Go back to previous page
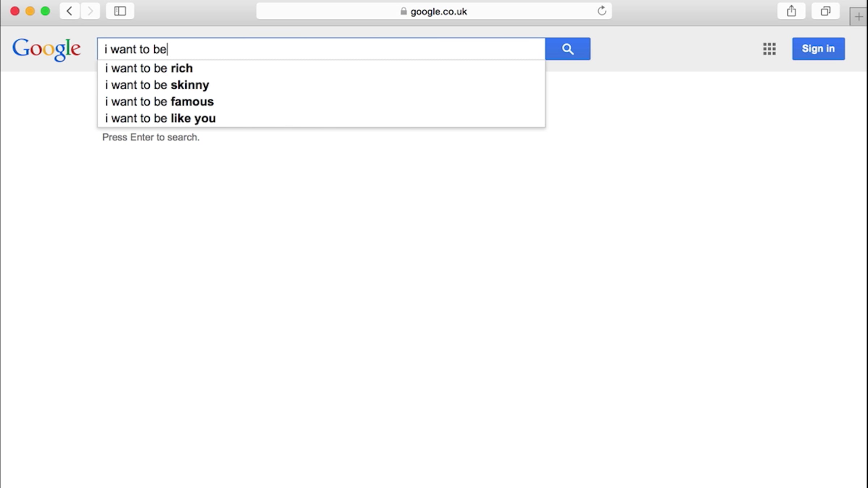Screen dimensions: 868x488 pyautogui.click(x=69, y=11)
